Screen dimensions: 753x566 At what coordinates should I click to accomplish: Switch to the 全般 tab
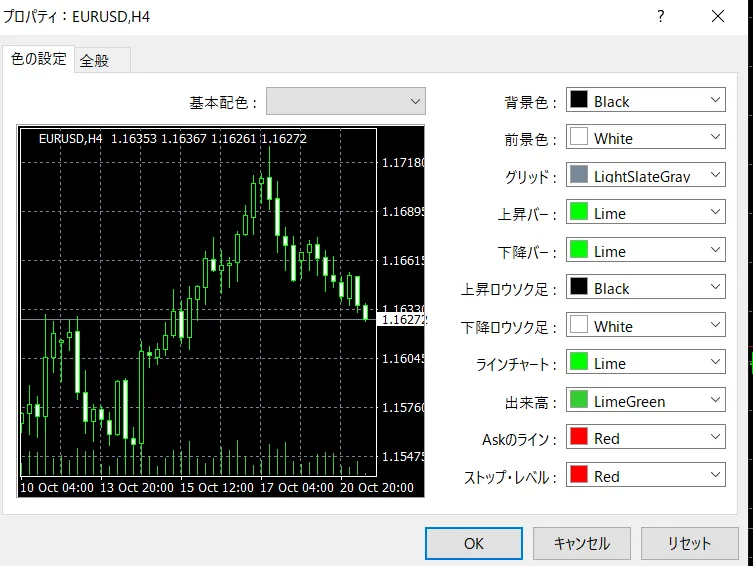coord(102,60)
